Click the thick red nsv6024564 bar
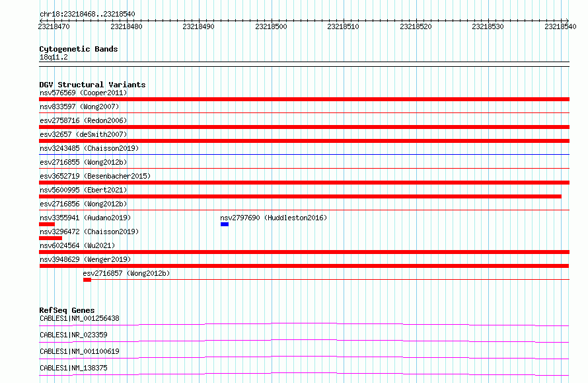Image resolution: width=588 pixels, height=383 pixels. pos(304,252)
